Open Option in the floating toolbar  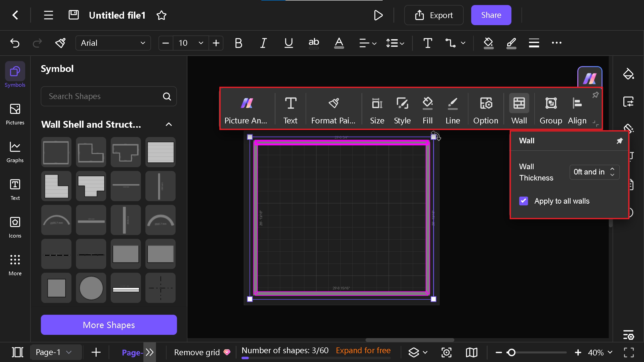[x=486, y=110]
